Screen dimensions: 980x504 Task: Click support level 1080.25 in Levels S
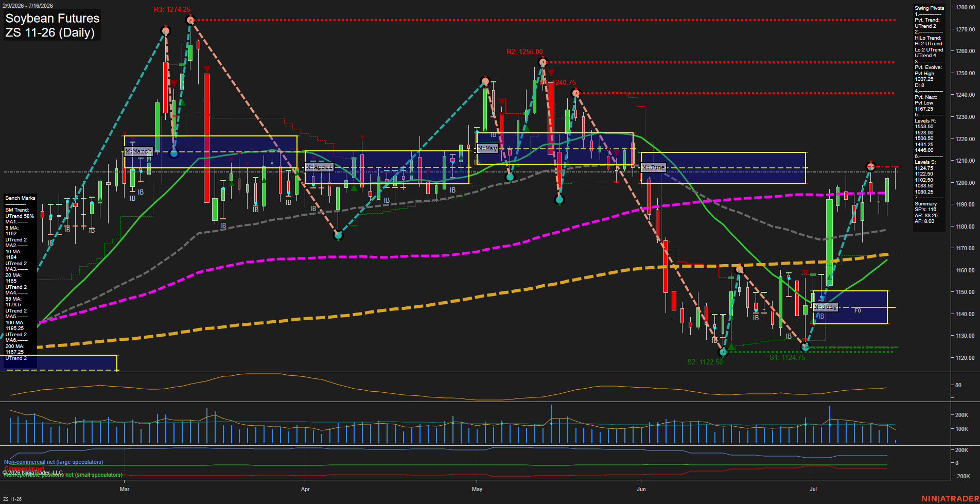point(924,192)
